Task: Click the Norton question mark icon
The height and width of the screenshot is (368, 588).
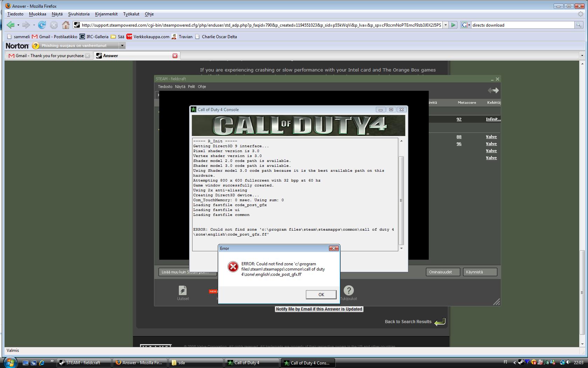Action: (35, 46)
